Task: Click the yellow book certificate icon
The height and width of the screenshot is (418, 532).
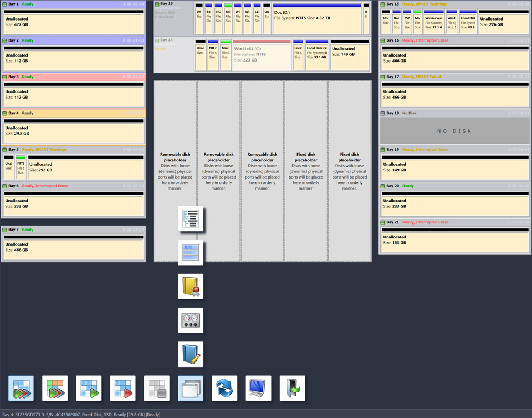Action: click(x=190, y=287)
